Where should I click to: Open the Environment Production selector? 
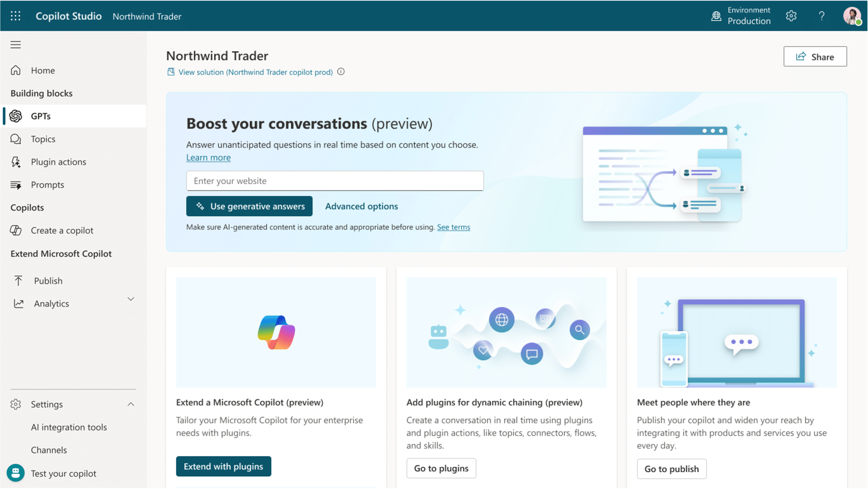pos(741,16)
